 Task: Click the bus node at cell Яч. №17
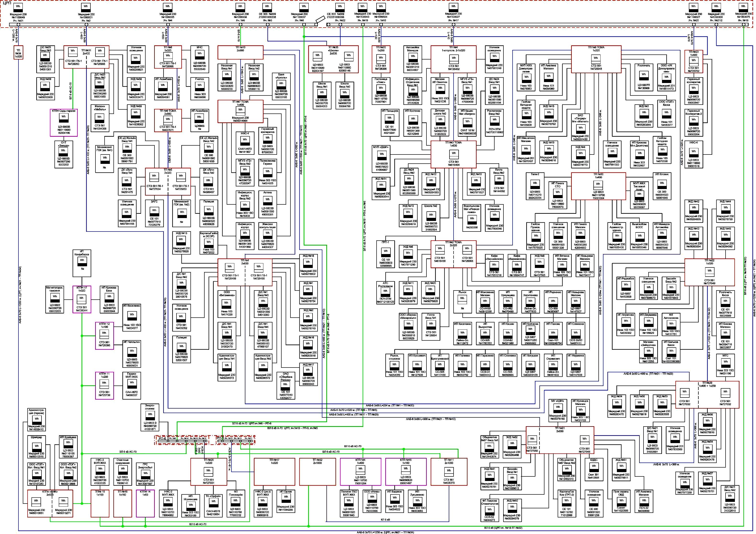click(453, 25)
